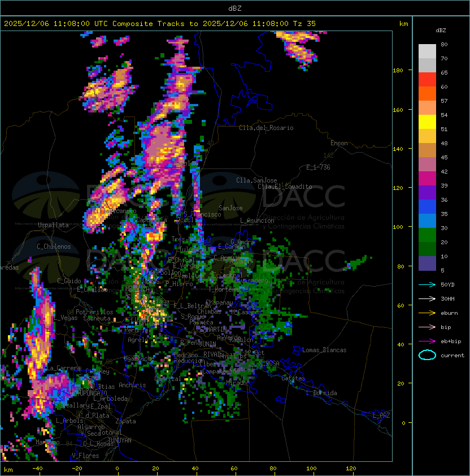The width and height of the screenshot is (470, 476).
Task: Select the magenta 42 dBZ legend swatch
Action: [x=427, y=178]
